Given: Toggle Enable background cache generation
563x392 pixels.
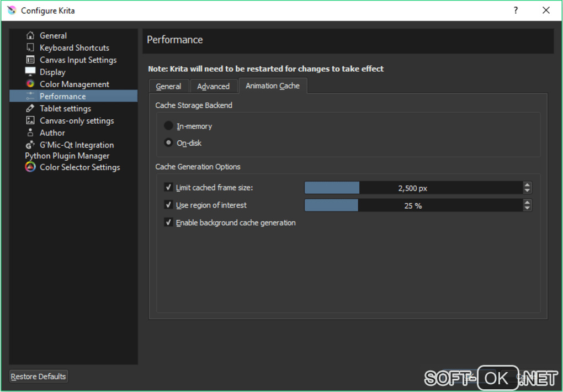Looking at the screenshot, I should (x=168, y=223).
